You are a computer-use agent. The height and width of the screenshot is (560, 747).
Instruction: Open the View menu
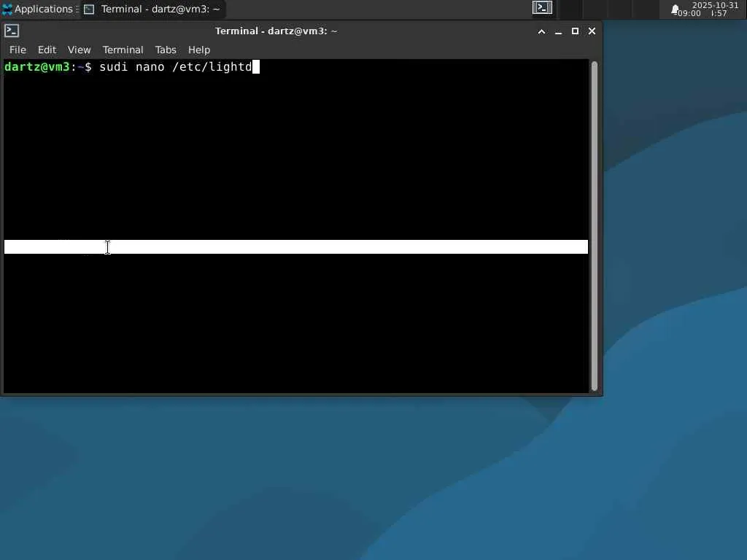[x=79, y=50]
